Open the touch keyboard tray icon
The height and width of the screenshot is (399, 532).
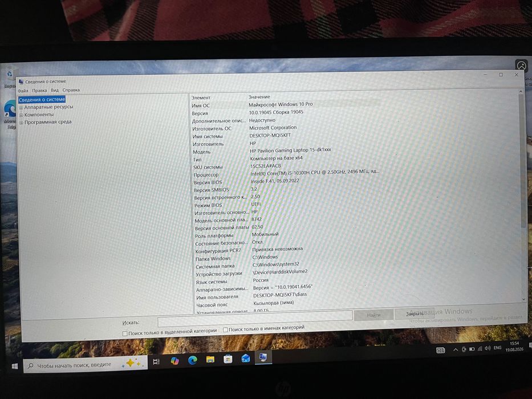[440, 351]
